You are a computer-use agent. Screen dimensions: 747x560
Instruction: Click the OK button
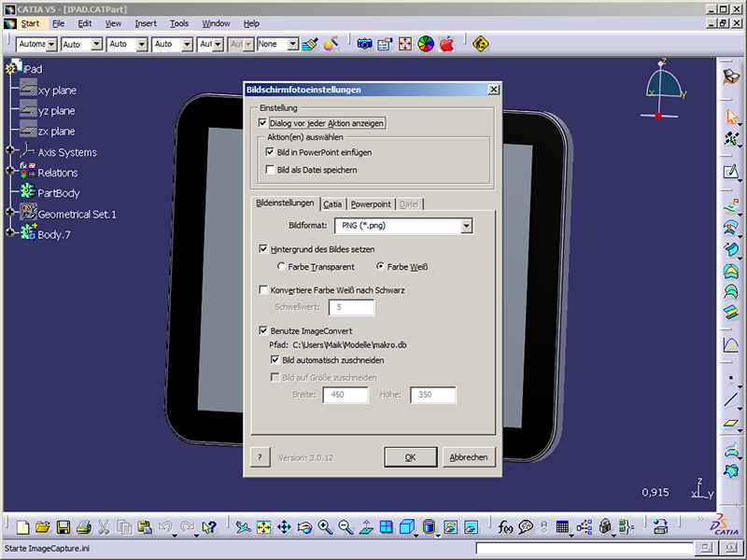[x=411, y=457]
